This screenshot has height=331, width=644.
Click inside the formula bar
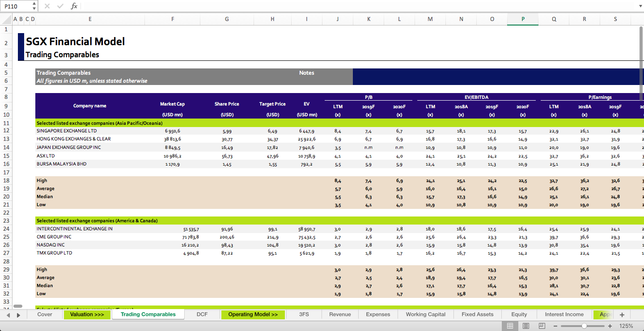point(358,6)
